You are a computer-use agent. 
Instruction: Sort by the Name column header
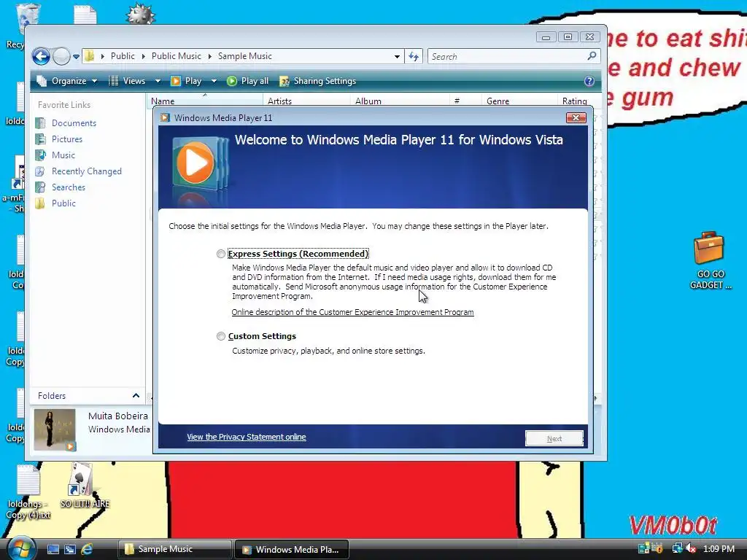click(x=204, y=101)
